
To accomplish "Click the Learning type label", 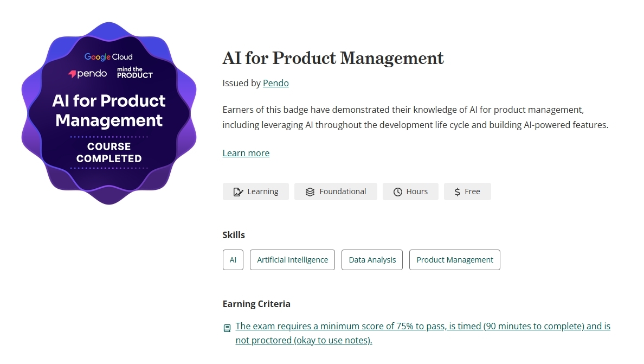I will [263, 191].
